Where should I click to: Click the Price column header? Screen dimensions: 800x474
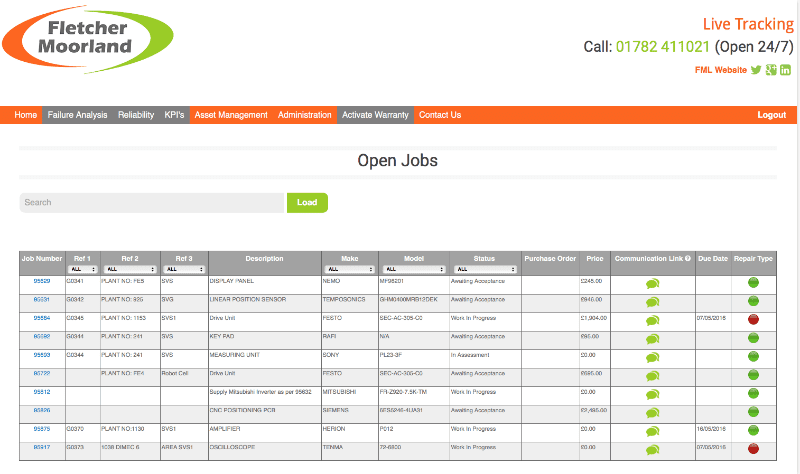click(595, 259)
